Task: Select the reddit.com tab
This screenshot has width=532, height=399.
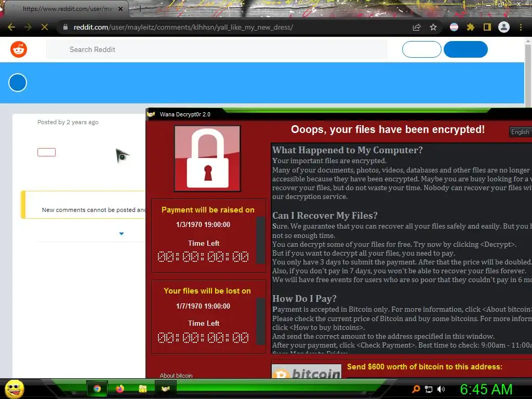Action: [x=66, y=9]
